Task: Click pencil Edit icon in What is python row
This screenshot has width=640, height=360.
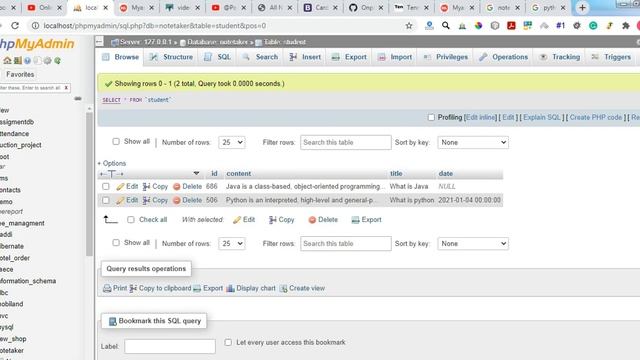Action: [x=120, y=200]
